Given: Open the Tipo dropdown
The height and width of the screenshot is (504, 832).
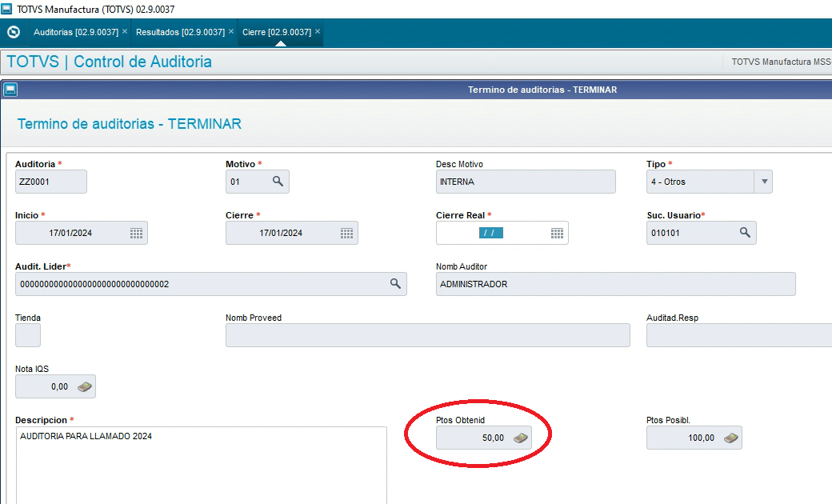Looking at the screenshot, I should [x=709, y=182].
